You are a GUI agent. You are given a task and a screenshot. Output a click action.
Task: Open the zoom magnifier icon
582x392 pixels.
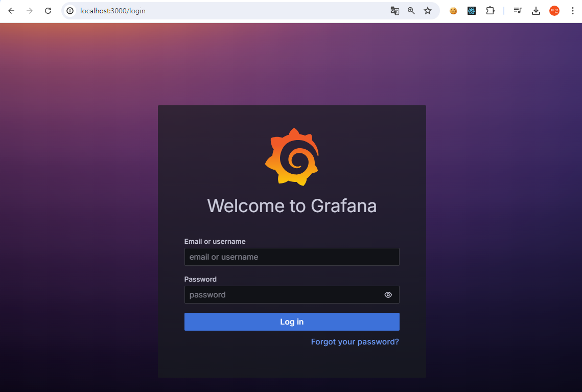point(411,11)
